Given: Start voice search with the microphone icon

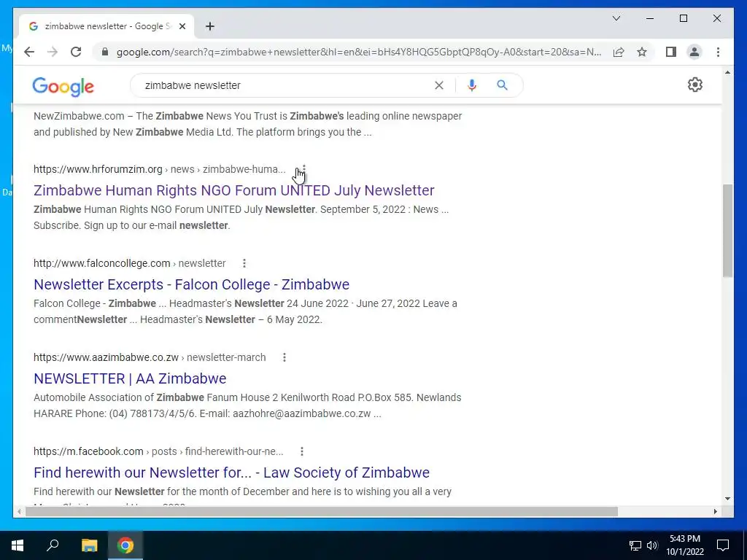Looking at the screenshot, I should click(x=472, y=85).
